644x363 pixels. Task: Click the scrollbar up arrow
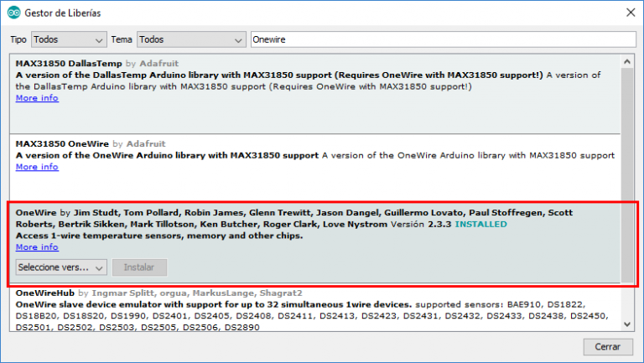(x=626, y=61)
